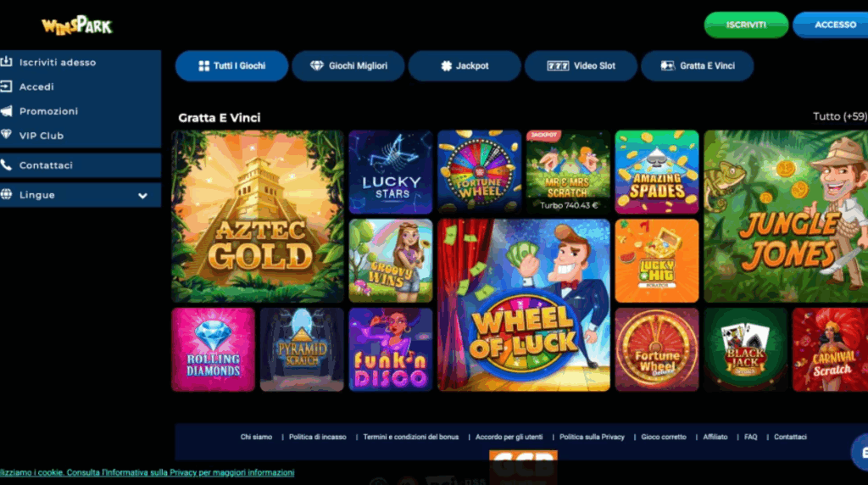Click the Accedi login icon in sidebar
The height and width of the screenshot is (485, 868).
coord(6,86)
